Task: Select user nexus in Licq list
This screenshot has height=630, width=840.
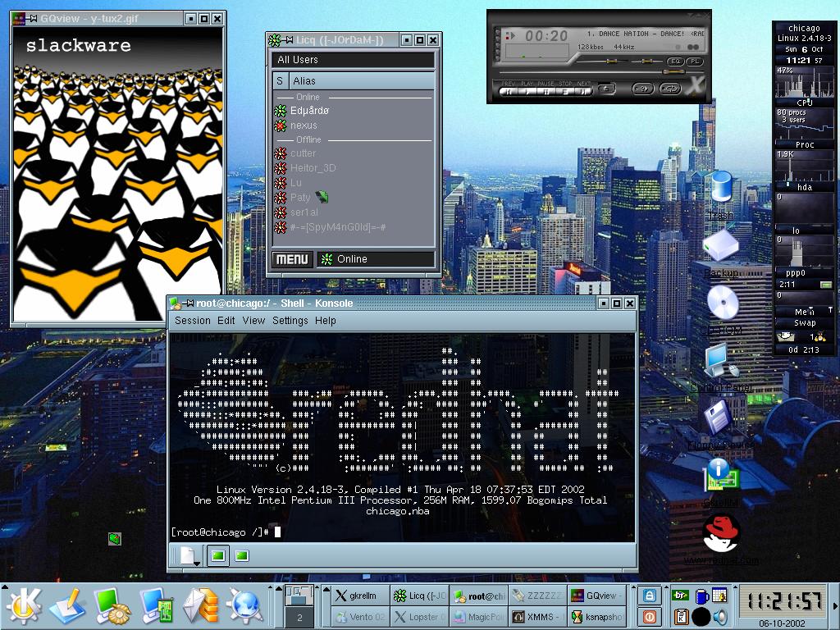Action: 353,126
